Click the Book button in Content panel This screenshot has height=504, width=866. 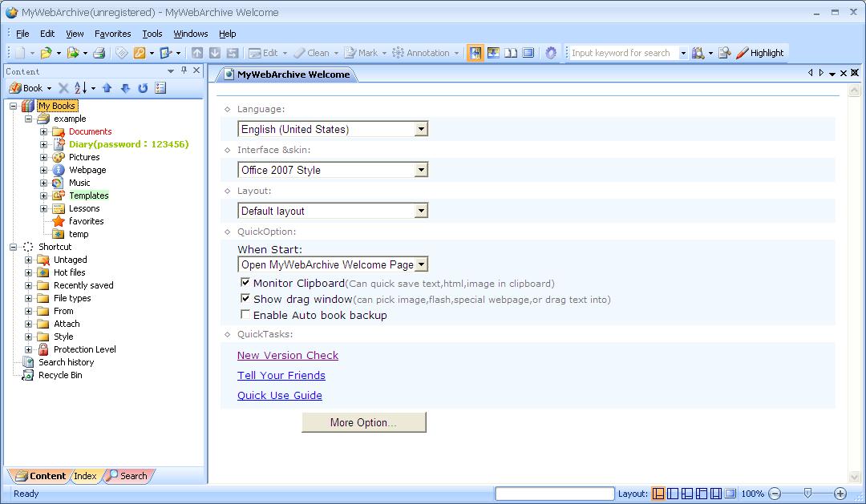26,88
